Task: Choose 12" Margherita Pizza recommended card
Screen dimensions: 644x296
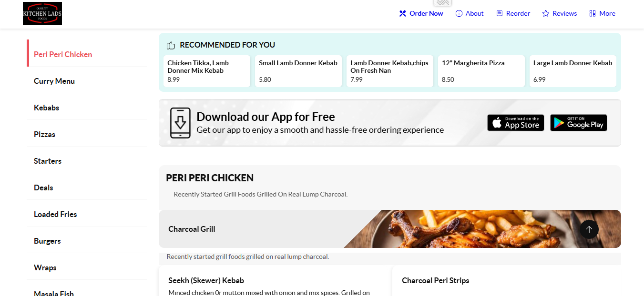Action: 481,71
